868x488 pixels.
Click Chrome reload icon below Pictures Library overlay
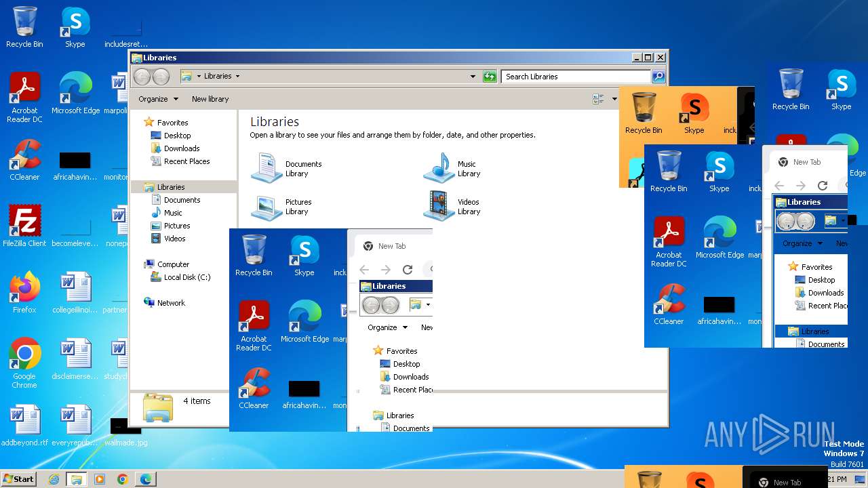coord(408,270)
